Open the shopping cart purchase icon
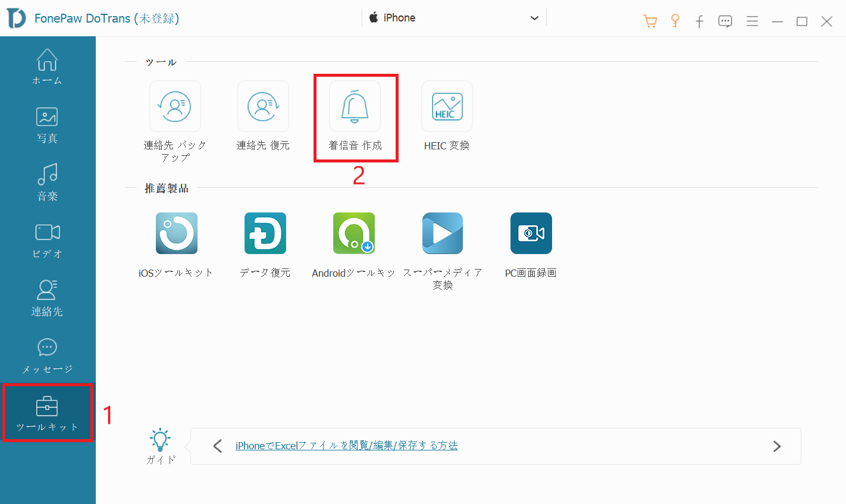This screenshot has width=846, height=504. (650, 21)
